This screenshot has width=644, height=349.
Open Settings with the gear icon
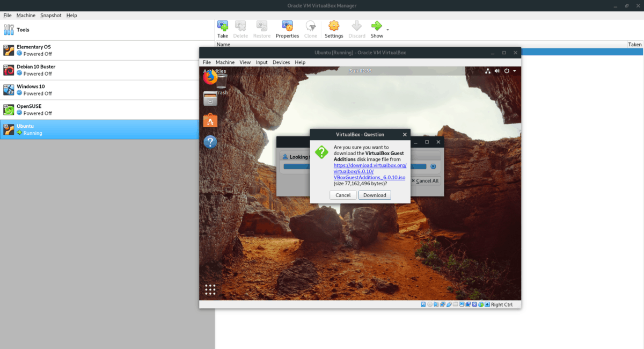[x=334, y=25]
